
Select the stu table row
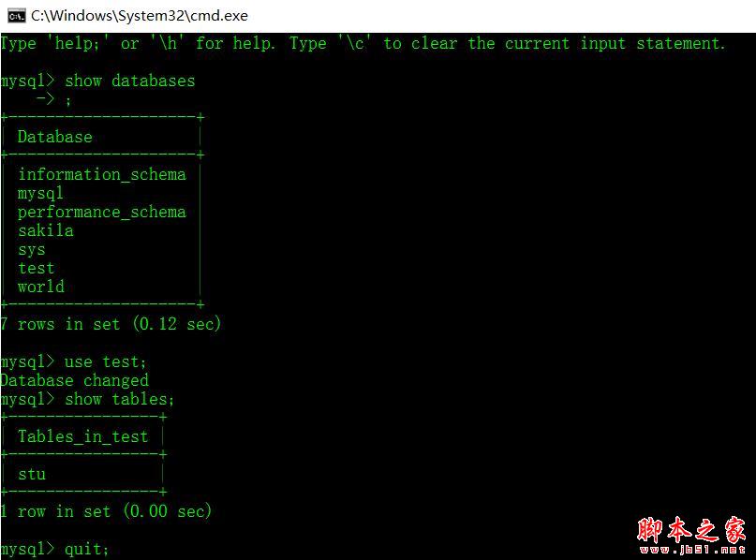[32, 474]
